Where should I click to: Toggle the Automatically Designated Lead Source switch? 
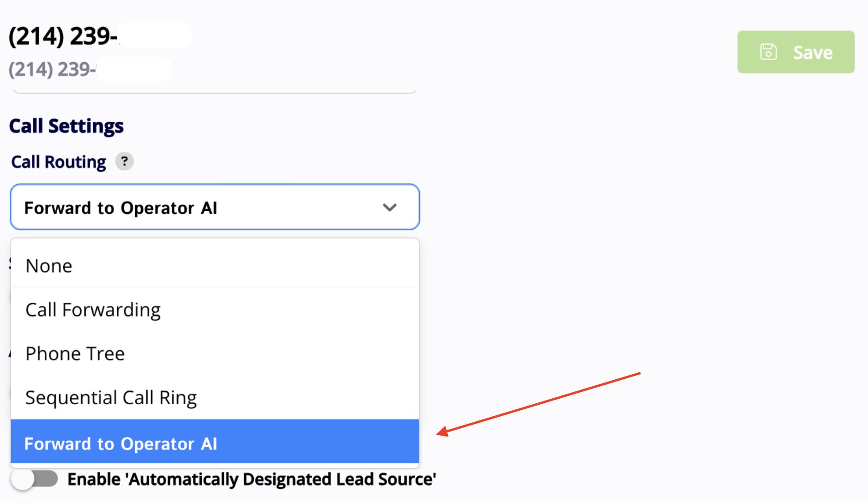click(x=35, y=479)
